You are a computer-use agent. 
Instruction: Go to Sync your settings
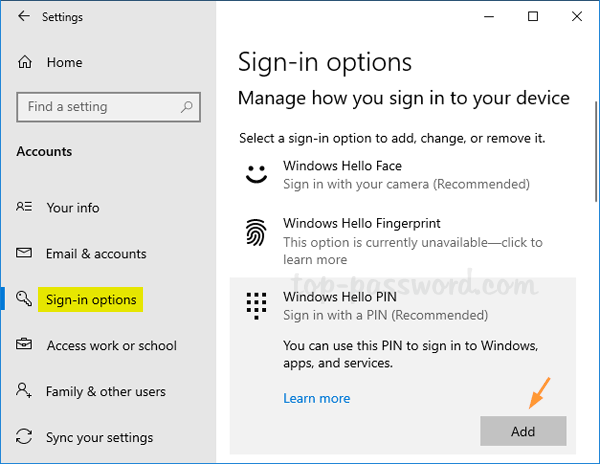[x=99, y=438]
